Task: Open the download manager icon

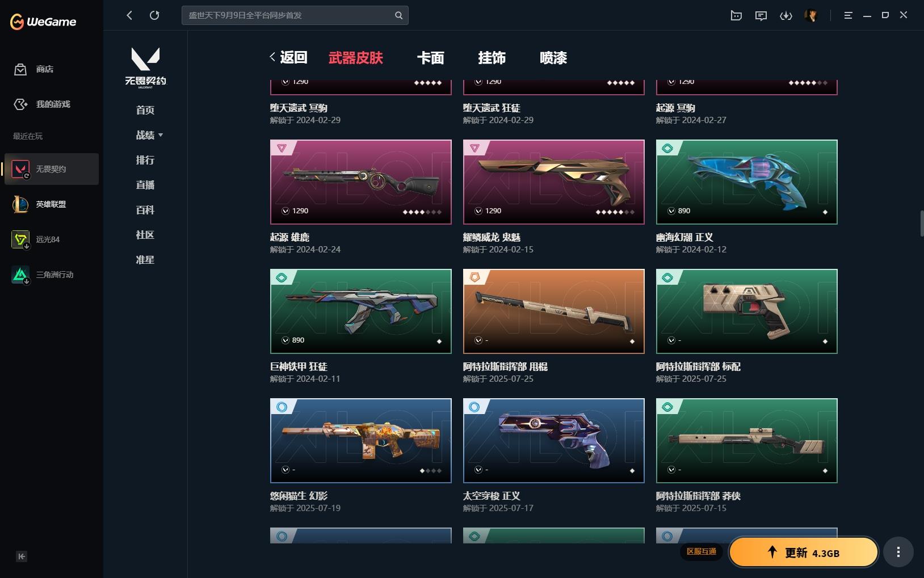Action: (x=786, y=16)
